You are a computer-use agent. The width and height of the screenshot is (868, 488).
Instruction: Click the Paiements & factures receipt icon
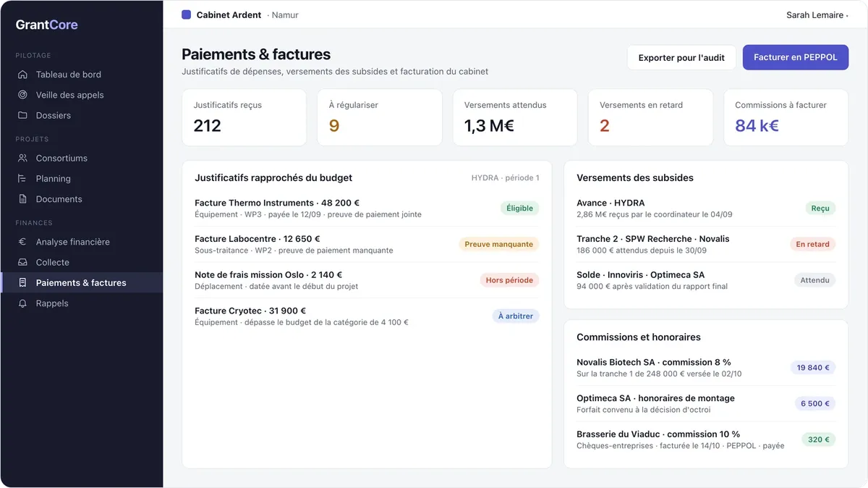[x=22, y=282]
